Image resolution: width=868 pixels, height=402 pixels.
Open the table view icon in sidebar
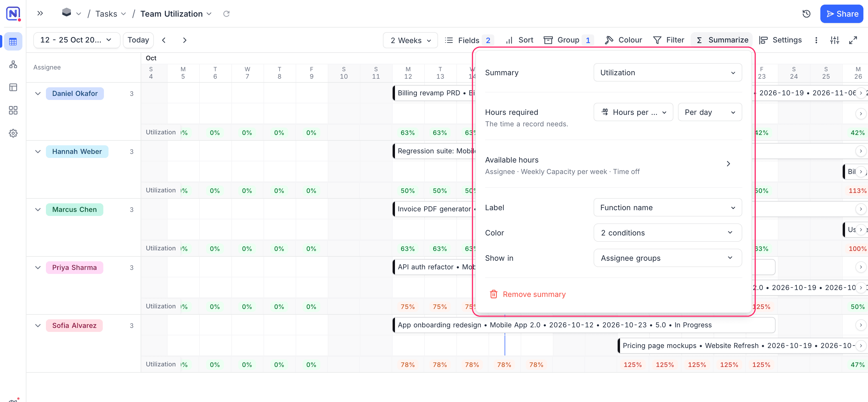(13, 42)
